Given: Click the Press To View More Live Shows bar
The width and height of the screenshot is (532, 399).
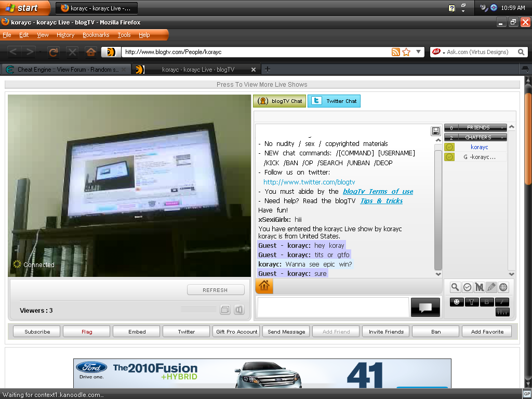Looking at the screenshot, I should tap(262, 85).
